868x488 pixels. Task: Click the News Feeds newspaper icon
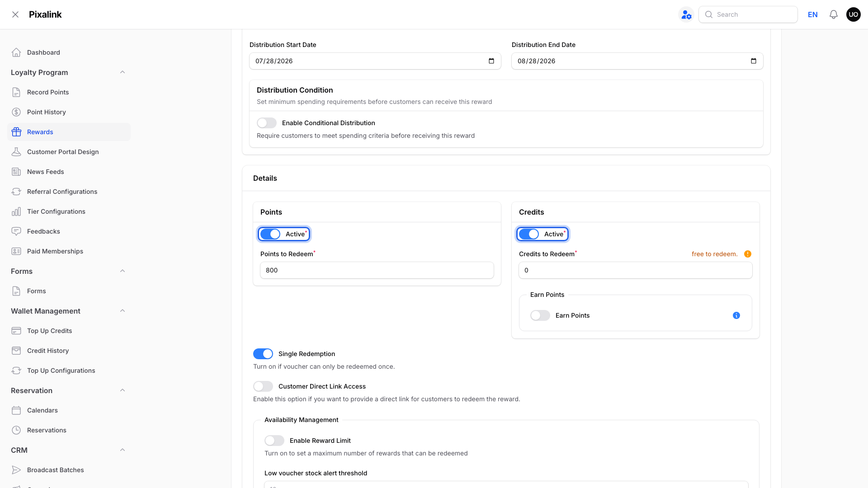(x=16, y=172)
